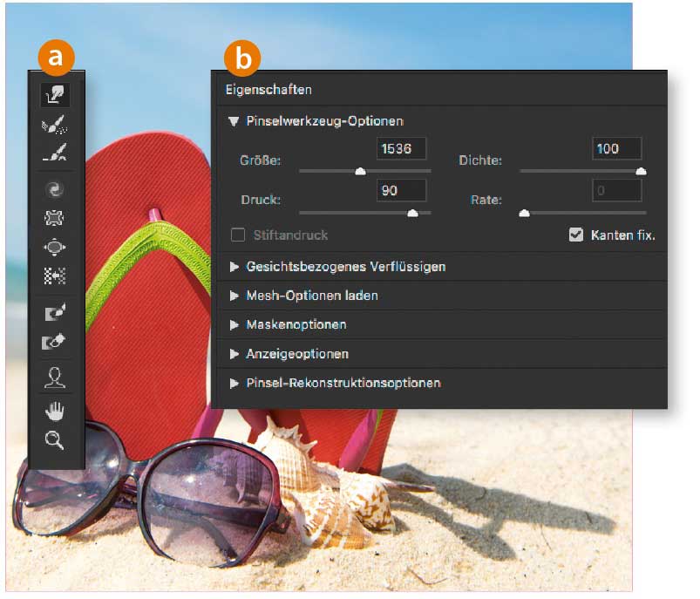Click the Rate label

pos(486,200)
